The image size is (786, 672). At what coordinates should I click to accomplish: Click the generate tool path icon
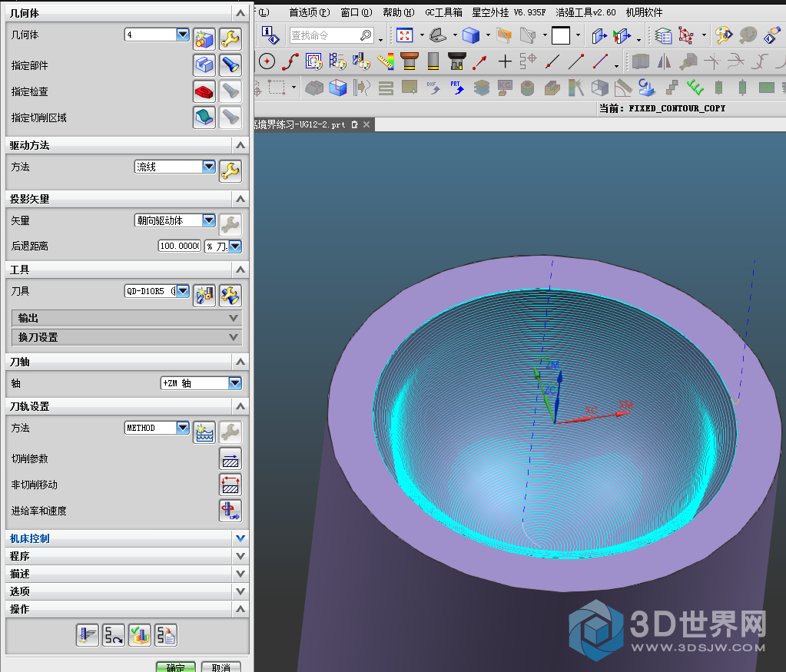coord(87,634)
